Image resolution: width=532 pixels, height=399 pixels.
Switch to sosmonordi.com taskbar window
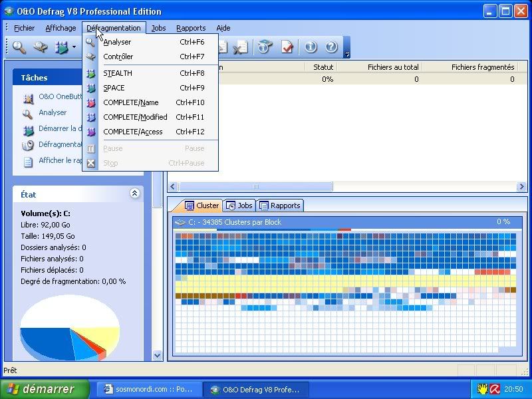pyautogui.click(x=149, y=389)
